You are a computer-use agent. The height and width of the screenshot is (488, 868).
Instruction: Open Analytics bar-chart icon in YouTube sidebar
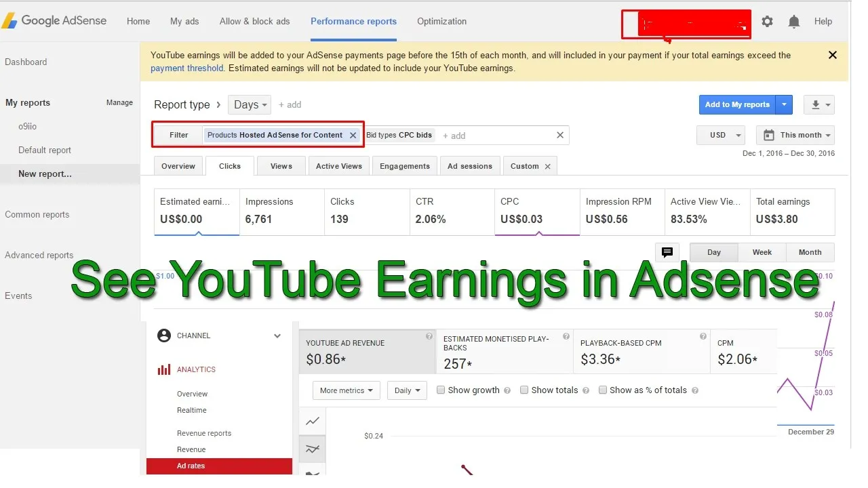tap(165, 369)
